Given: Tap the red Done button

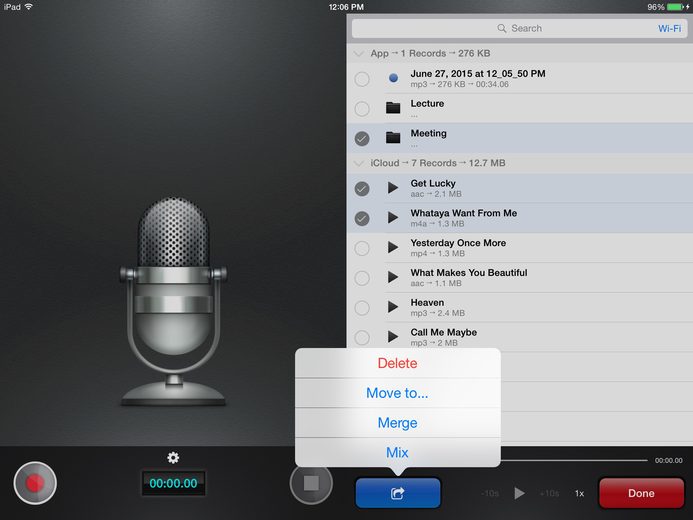Looking at the screenshot, I should (641, 493).
